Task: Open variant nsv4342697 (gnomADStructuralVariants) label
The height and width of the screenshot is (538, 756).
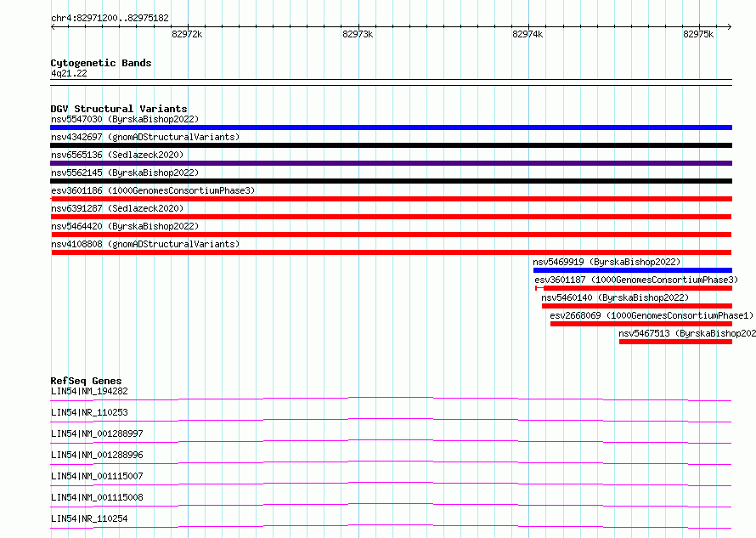Action: 145,137
